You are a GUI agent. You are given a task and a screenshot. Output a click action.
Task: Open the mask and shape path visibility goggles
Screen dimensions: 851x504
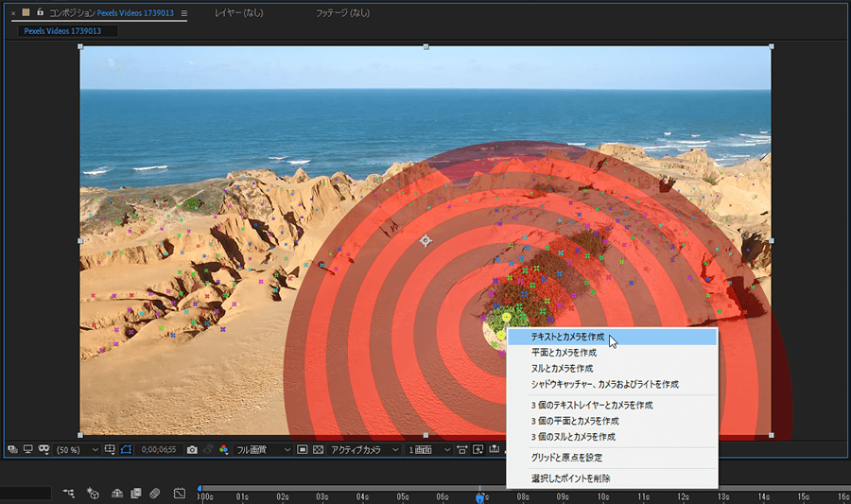43,449
